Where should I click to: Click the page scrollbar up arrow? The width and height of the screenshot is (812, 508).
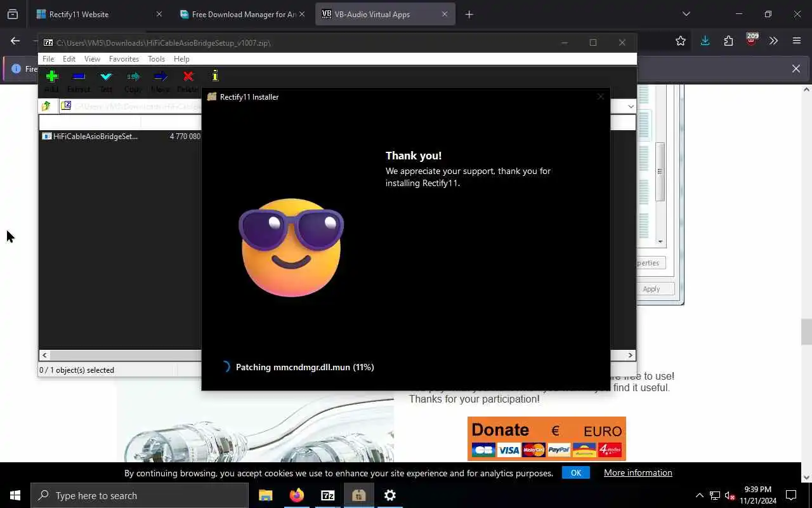click(806, 90)
